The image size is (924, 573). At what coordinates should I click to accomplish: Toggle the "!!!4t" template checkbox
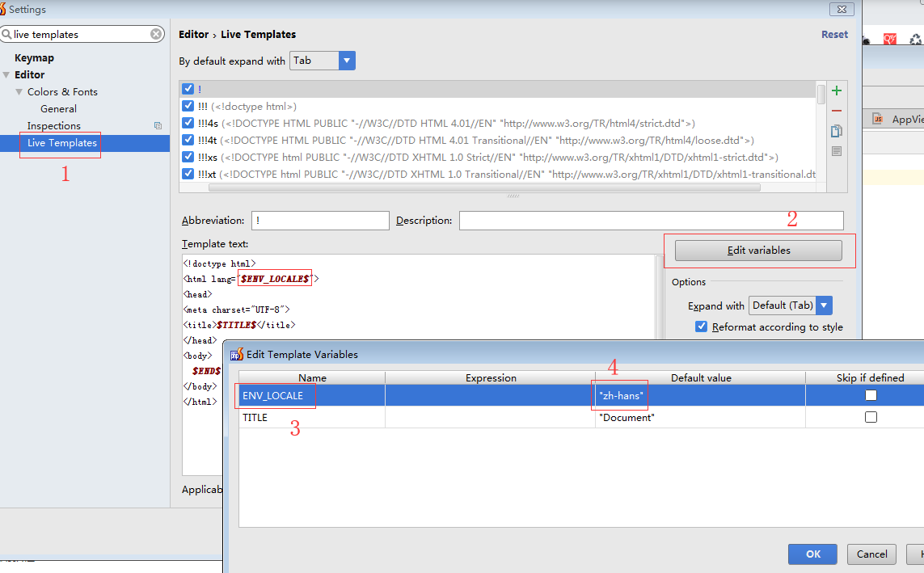pos(188,140)
